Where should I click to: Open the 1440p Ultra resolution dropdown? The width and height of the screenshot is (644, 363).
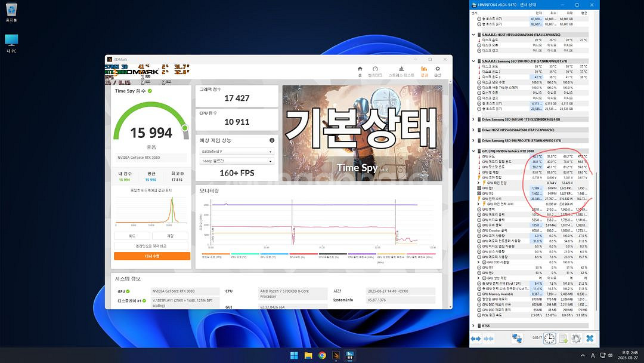pos(237,161)
